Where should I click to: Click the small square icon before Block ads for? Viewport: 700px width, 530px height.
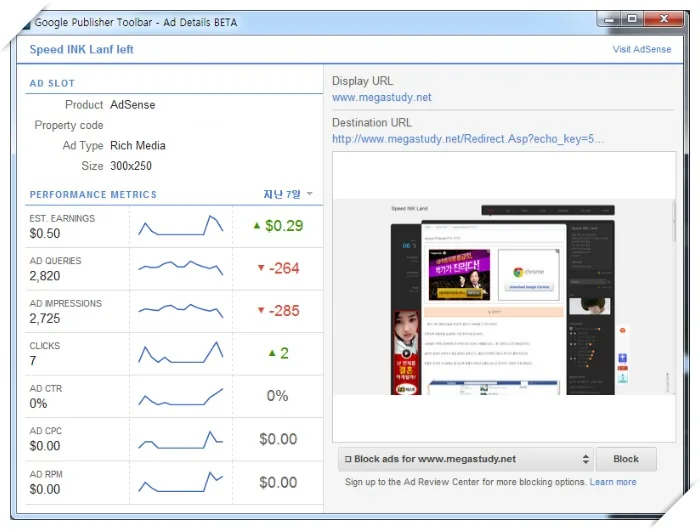coord(348,459)
